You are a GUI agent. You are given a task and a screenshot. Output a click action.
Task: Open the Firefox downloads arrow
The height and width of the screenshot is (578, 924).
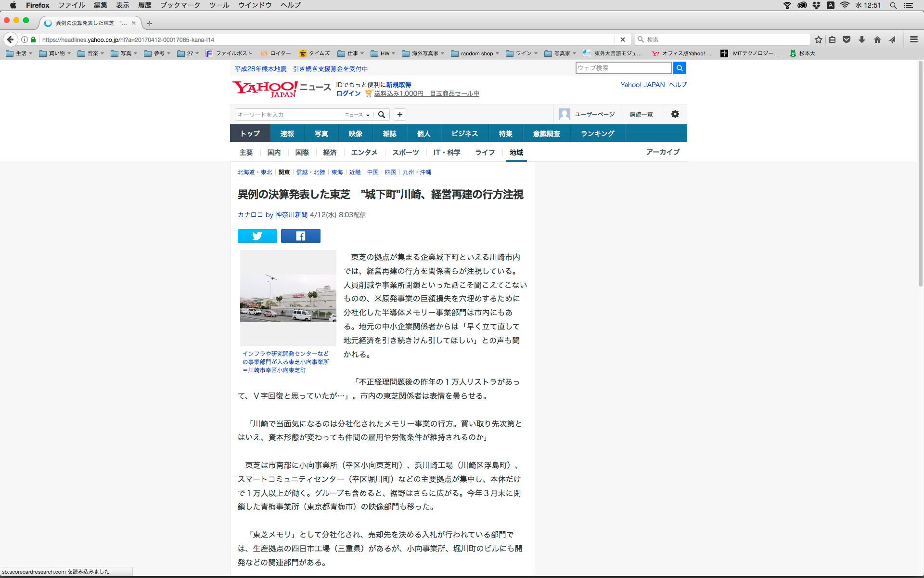tap(862, 39)
